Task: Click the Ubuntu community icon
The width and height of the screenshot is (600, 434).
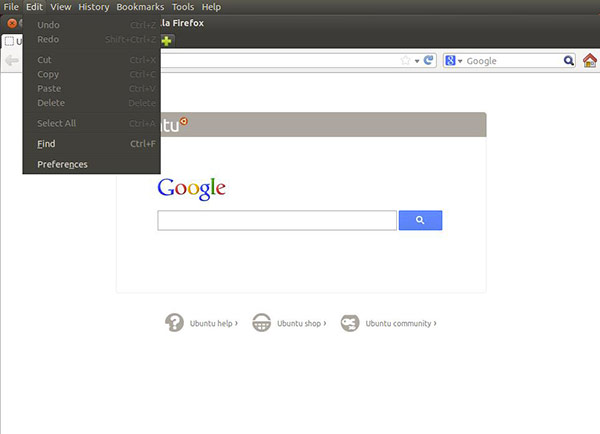Action: pos(350,323)
